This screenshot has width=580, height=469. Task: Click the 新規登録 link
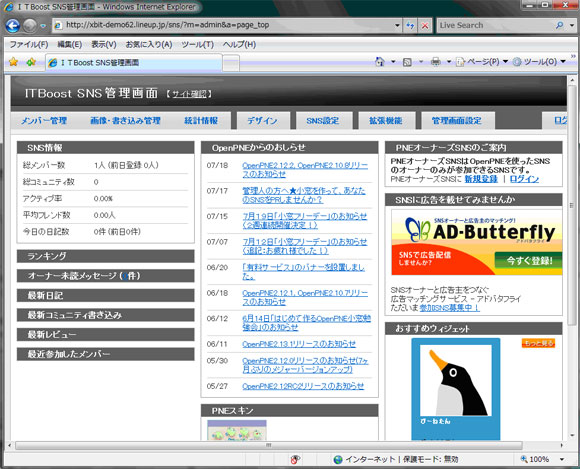[x=481, y=179]
